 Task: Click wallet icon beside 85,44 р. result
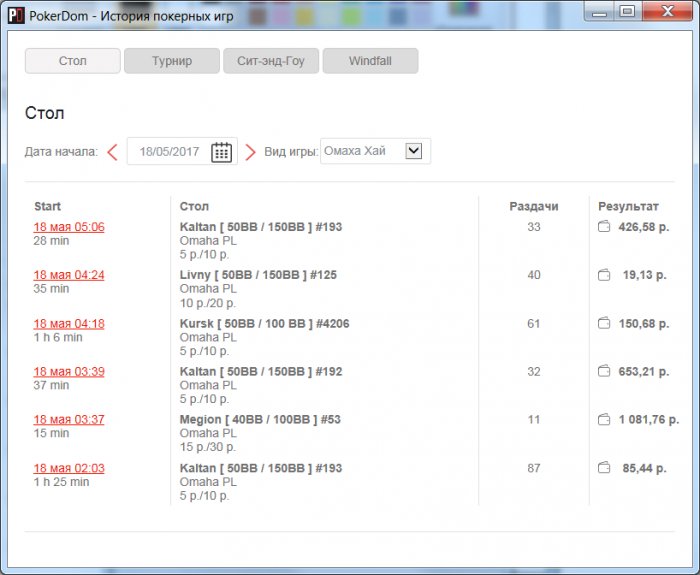[x=604, y=468]
